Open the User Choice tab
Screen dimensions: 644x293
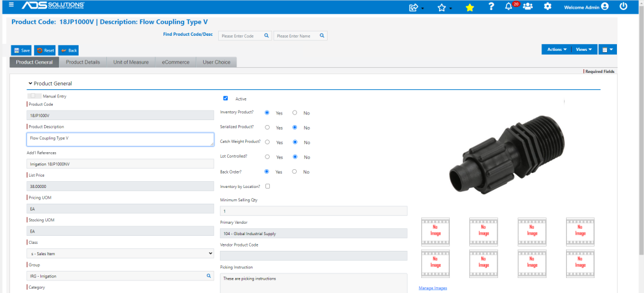(x=216, y=62)
